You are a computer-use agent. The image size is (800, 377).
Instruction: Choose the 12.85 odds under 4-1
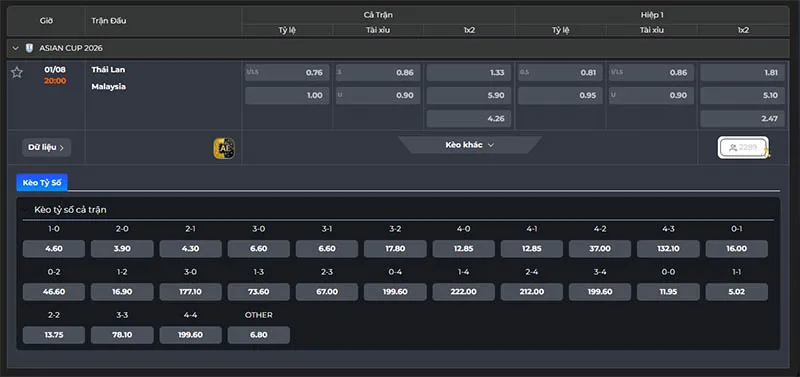(532, 249)
